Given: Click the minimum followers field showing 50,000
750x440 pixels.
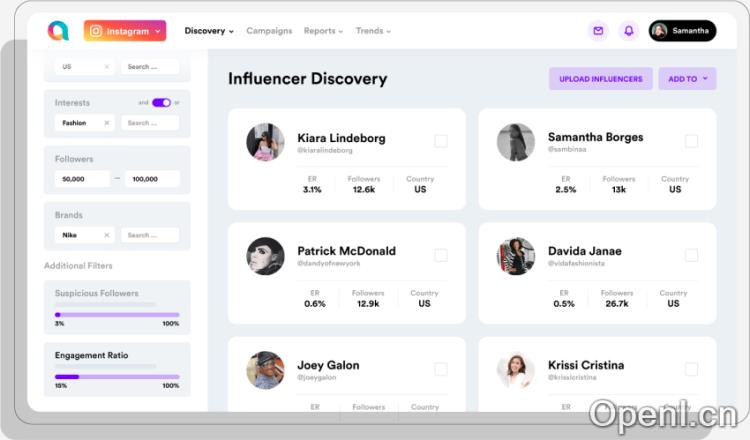Looking at the screenshot, I should [81, 179].
